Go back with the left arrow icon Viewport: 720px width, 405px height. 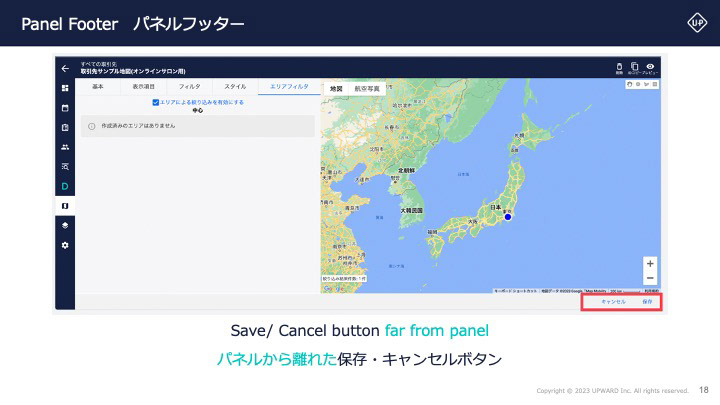click(x=65, y=68)
